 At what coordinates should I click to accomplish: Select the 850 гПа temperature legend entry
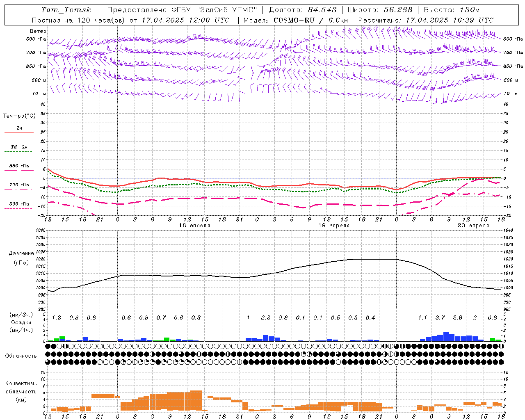pyautogui.click(x=19, y=167)
